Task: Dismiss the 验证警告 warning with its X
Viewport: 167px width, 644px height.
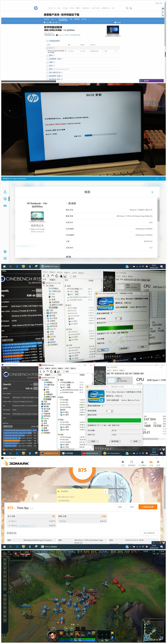Action: point(106,491)
